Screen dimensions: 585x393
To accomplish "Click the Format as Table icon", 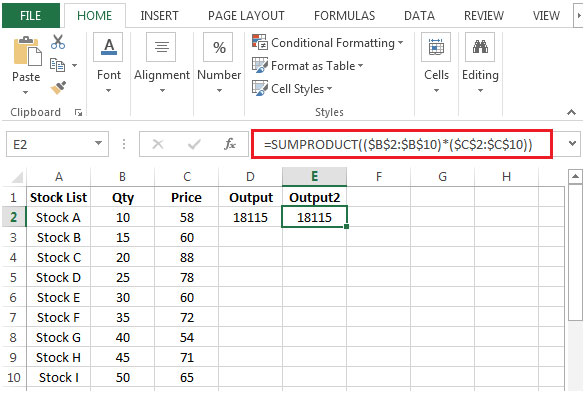I will 260,65.
